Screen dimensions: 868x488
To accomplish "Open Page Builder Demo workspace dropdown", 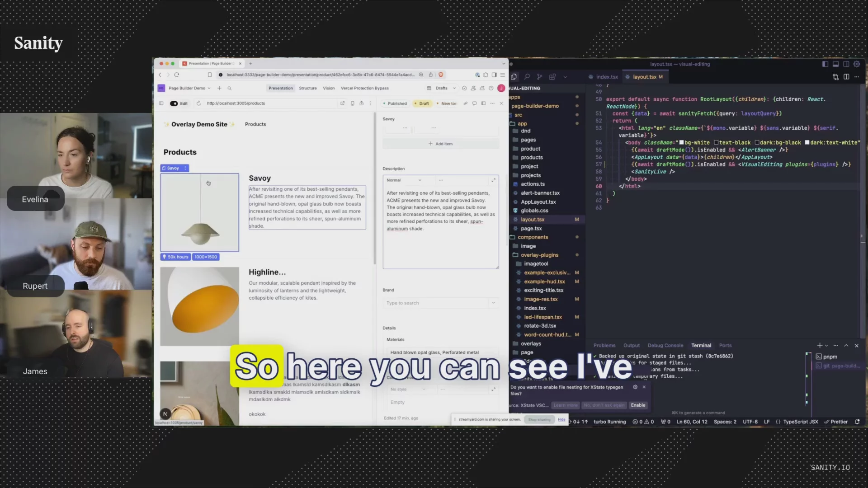I will [189, 88].
